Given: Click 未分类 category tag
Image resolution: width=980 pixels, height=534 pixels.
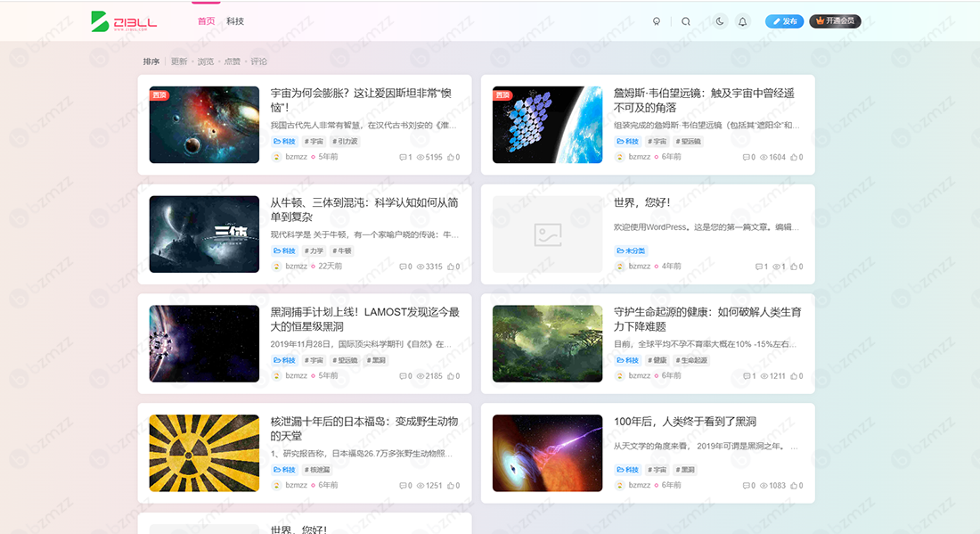Looking at the screenshot, I should click(631, 251).
